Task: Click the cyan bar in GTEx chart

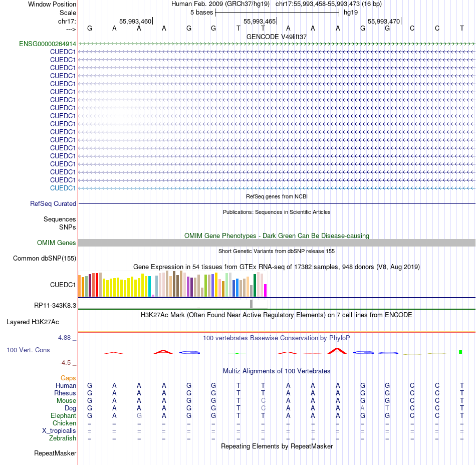Action: [150, 287]
